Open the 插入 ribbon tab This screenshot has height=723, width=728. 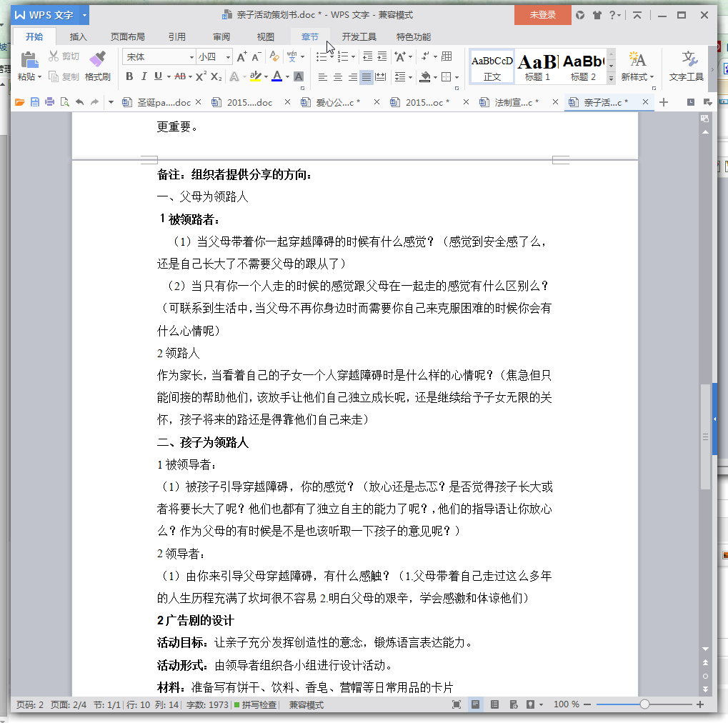pos(79,37)
